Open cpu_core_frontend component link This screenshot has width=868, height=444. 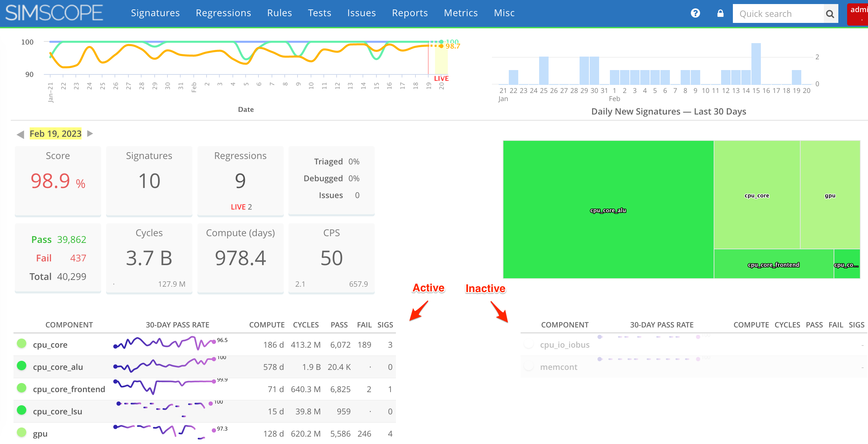(69, 389)
